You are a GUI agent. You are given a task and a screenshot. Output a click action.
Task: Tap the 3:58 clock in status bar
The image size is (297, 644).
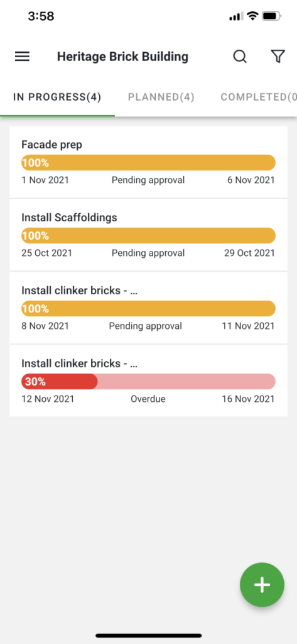tap(41, 16)
